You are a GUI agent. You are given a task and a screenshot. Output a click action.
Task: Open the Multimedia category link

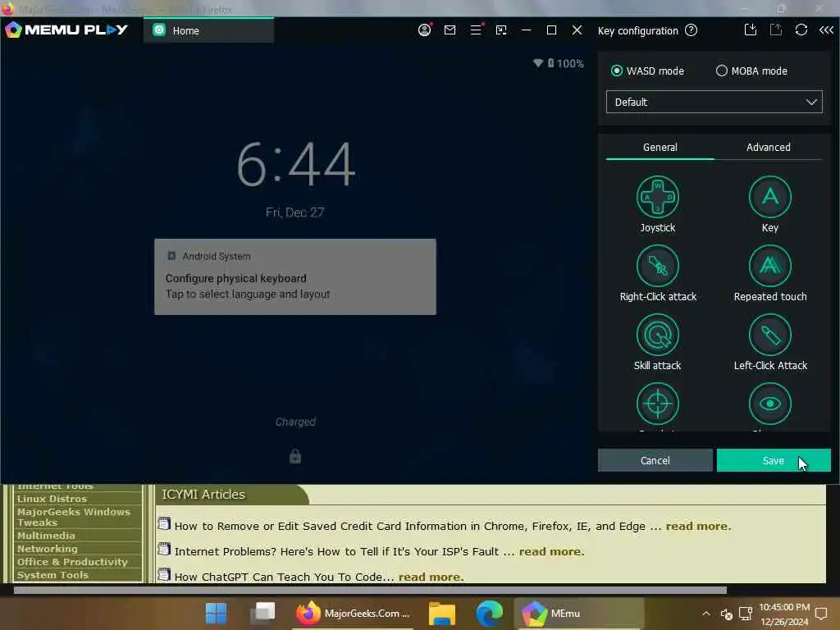46,536
